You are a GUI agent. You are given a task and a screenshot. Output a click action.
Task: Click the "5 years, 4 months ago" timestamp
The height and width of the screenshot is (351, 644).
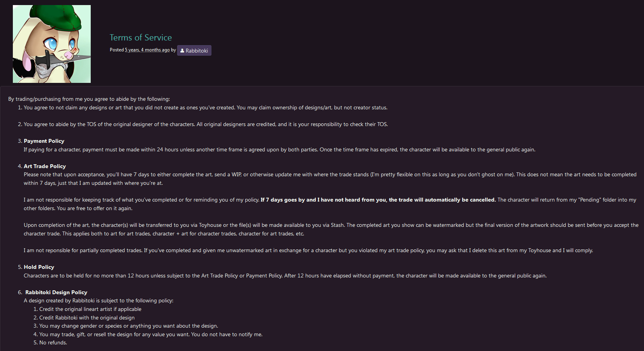[x=147, y=50]
